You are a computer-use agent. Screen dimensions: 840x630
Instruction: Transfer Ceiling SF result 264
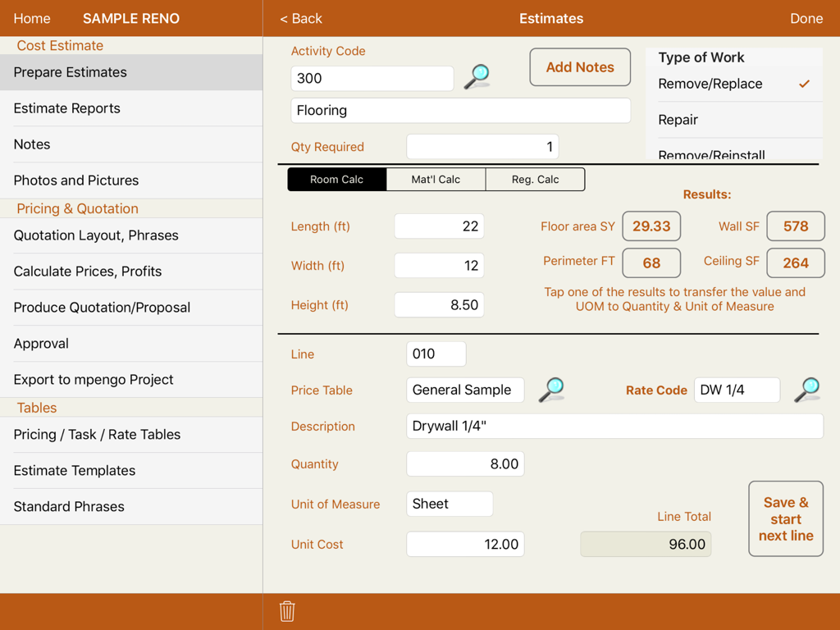(x=796, y=262)
